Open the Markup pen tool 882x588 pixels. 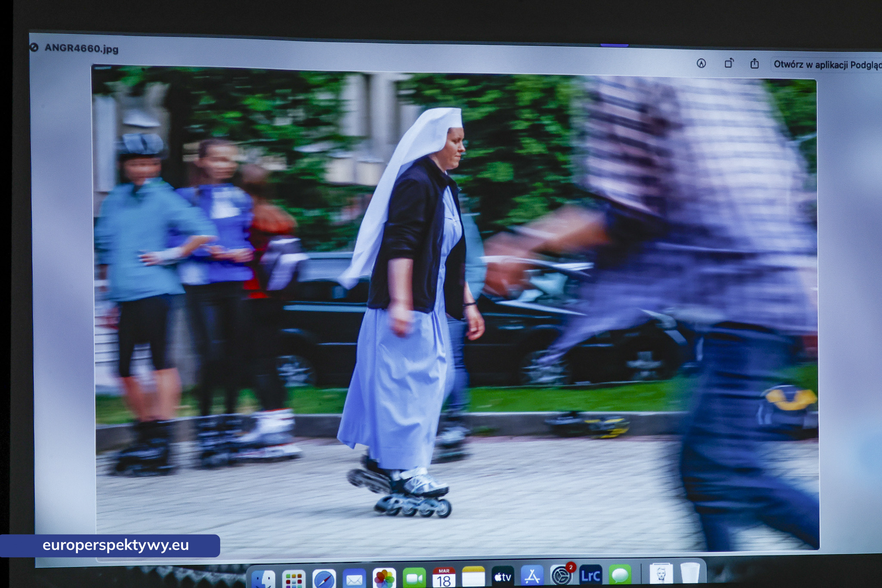[x=701, y=64]
